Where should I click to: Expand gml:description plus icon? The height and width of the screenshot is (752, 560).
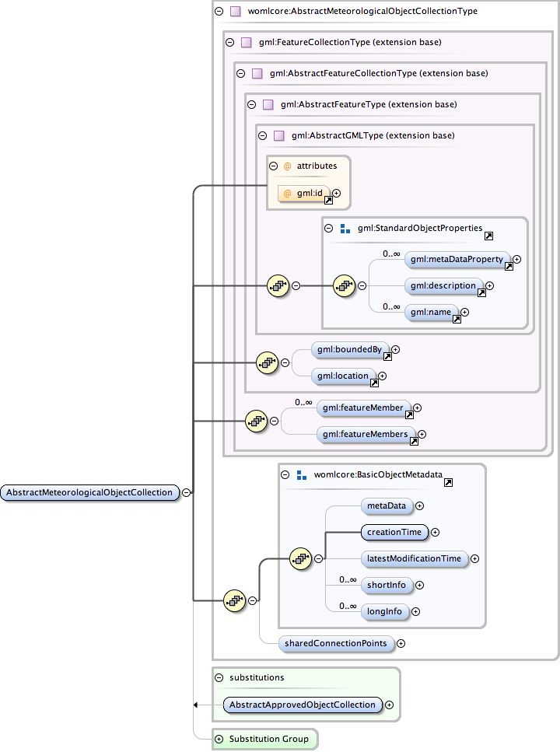(489, 286)
